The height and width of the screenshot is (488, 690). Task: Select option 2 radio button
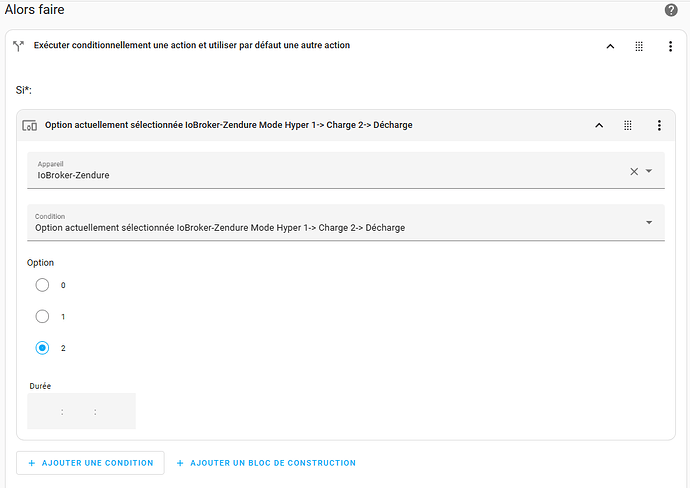click(x=42, y=348)
